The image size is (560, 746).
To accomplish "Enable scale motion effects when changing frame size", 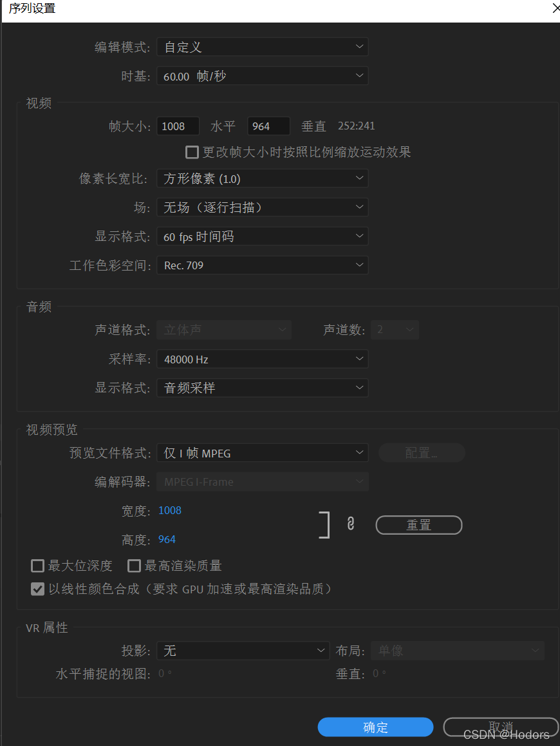I will 192,152.
